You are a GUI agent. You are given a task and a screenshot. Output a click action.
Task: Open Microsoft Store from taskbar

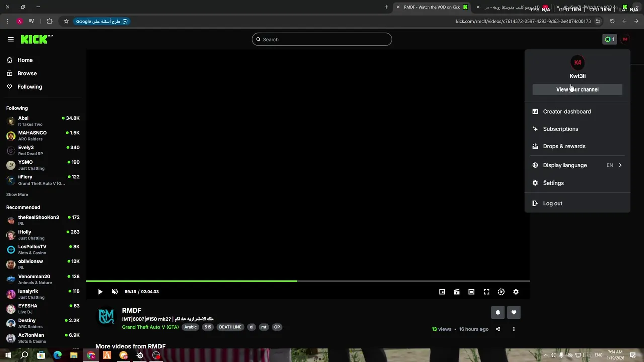pyautogui.click(x=41, y=355)
